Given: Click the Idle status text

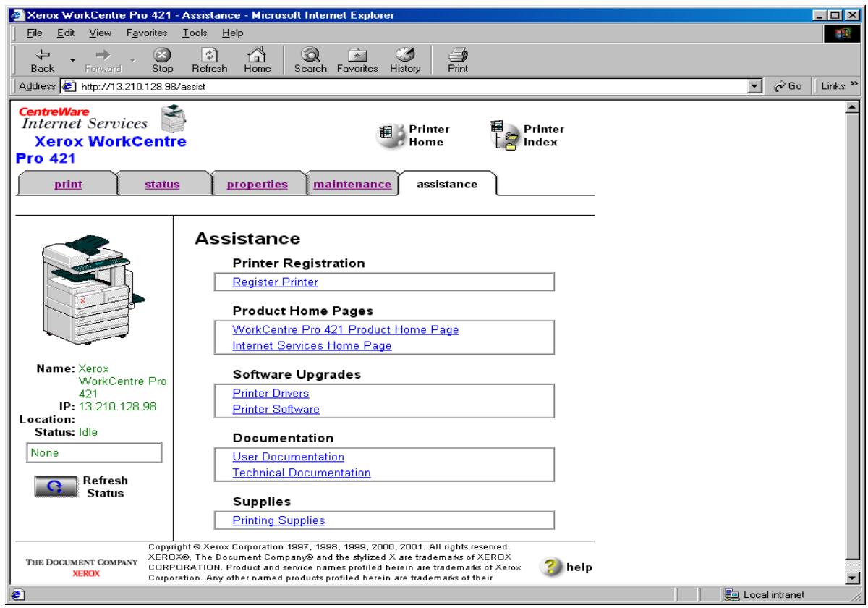Looking at the screenshot, I should point(88,432).
